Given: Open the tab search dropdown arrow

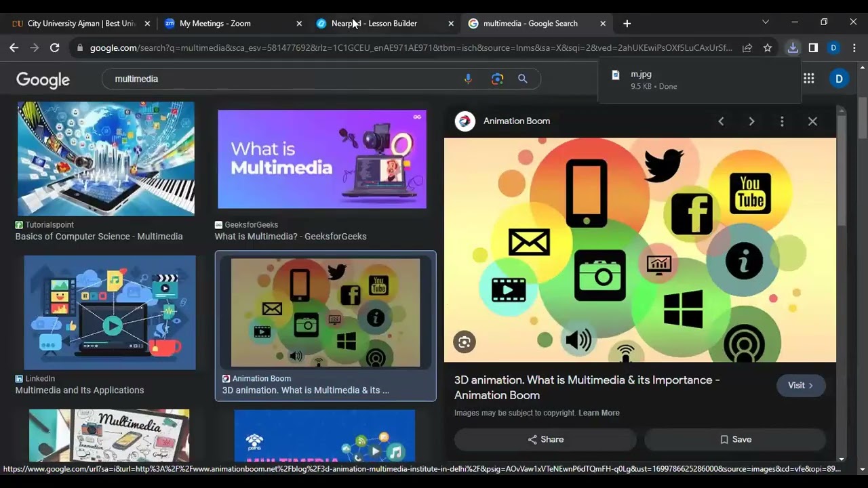Looking at the screenshot, I should [765, 22].
